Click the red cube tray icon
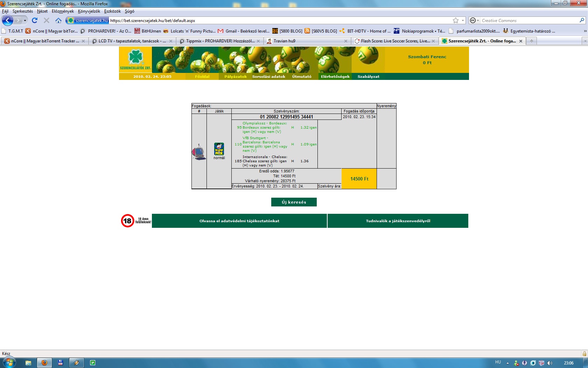The width and height of the screenshot is (588, 368). click(541, 363)
